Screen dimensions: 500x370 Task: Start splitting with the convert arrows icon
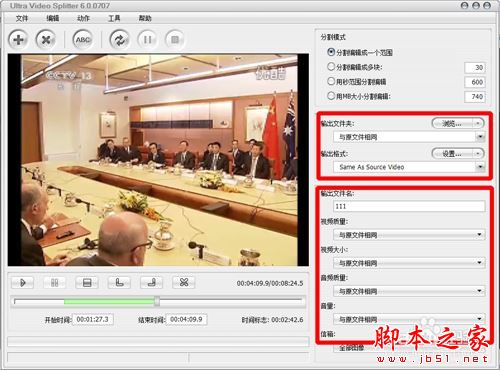(120, 40)
